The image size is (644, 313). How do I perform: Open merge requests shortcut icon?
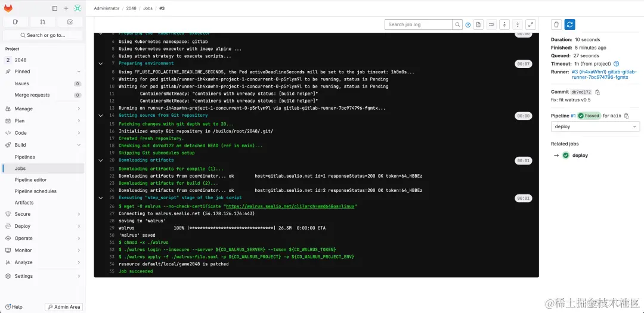43,22
